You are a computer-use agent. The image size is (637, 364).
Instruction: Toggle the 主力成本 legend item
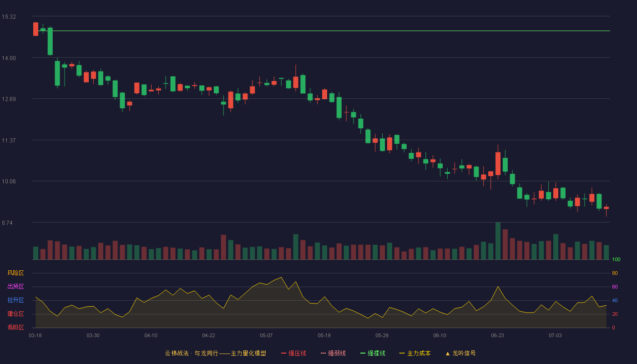point(415,353)
